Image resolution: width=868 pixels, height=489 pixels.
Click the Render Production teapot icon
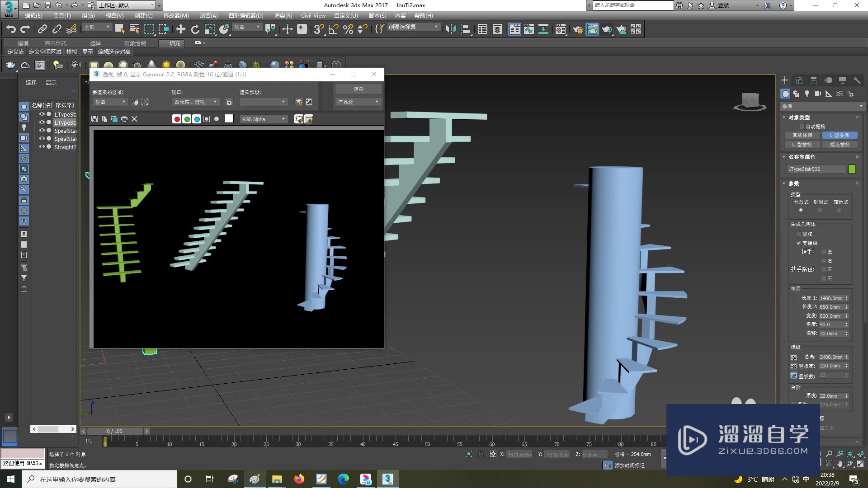[x=607, y=29]
